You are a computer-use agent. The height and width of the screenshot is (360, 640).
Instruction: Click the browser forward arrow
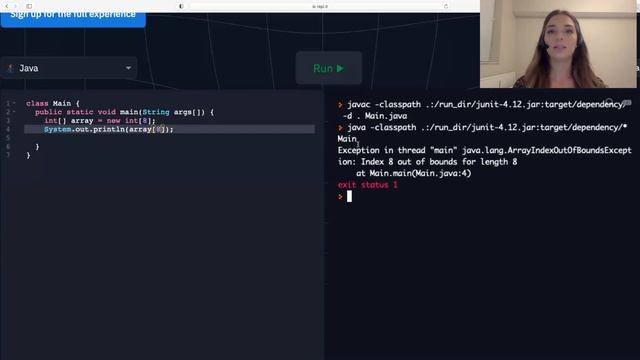16,6
